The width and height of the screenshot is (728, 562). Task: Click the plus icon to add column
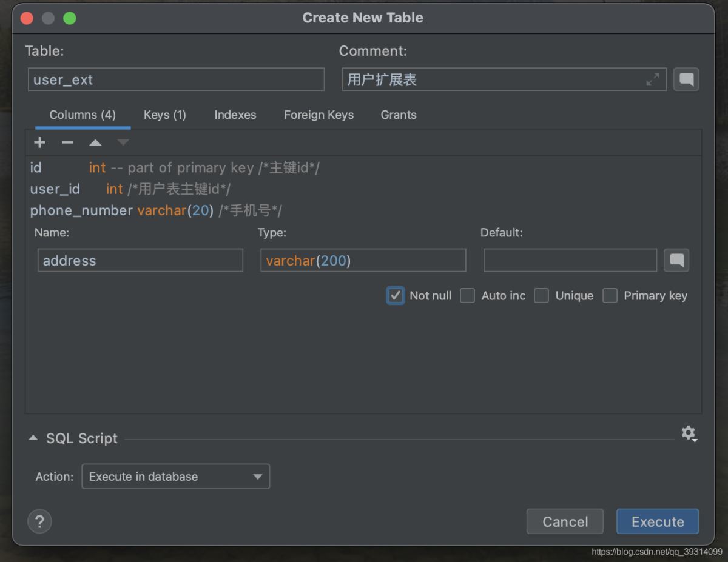[x=39, y=142]
